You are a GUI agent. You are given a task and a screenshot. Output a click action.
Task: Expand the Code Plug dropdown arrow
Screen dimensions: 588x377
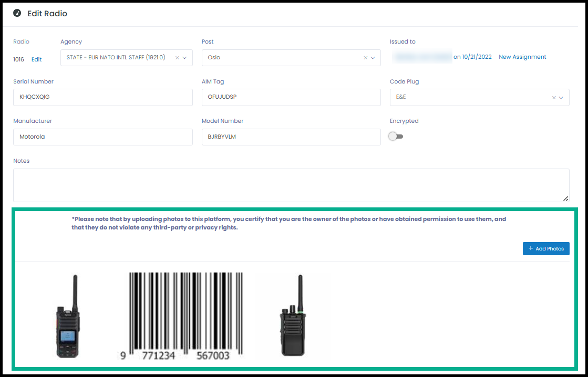pos(561,98)
